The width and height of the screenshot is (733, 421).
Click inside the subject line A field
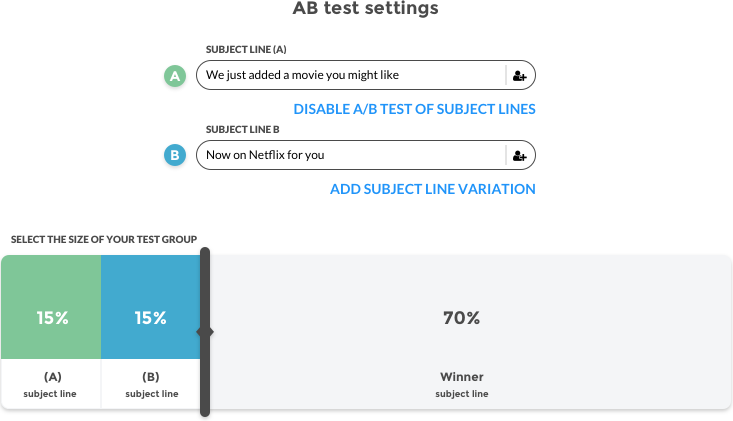[x=350, y=75]
